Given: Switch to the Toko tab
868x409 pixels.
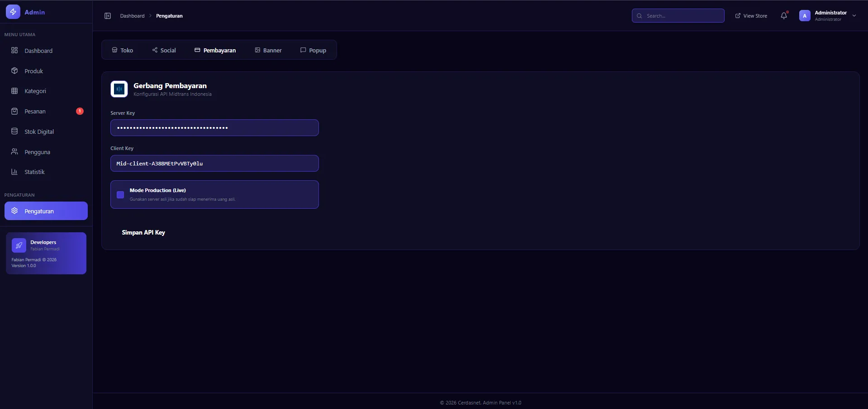Looking at the screenshot, I should 123,50.
